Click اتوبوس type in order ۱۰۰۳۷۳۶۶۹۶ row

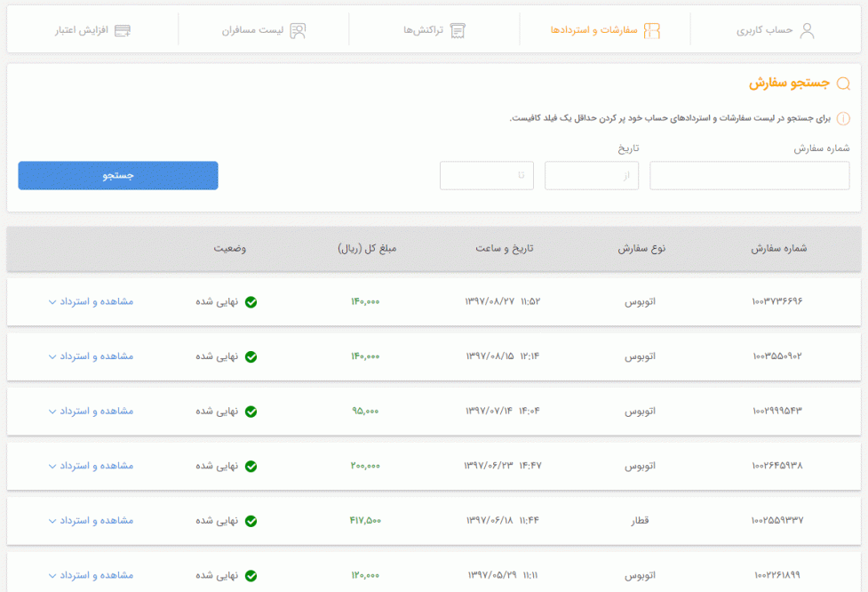[640, 302]
